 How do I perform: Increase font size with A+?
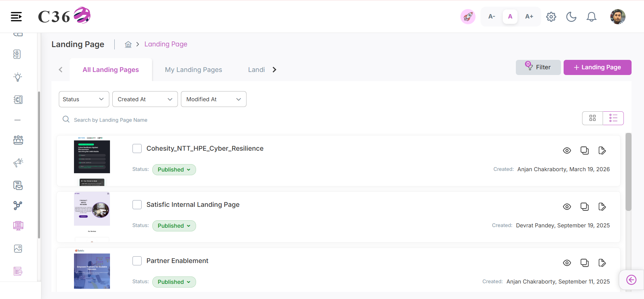529,16
